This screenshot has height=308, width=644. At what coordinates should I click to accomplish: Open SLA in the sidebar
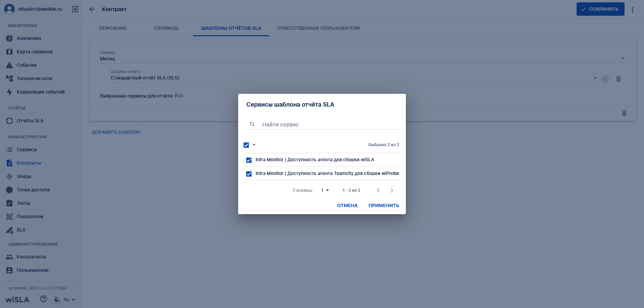click(x=41, y=230)
